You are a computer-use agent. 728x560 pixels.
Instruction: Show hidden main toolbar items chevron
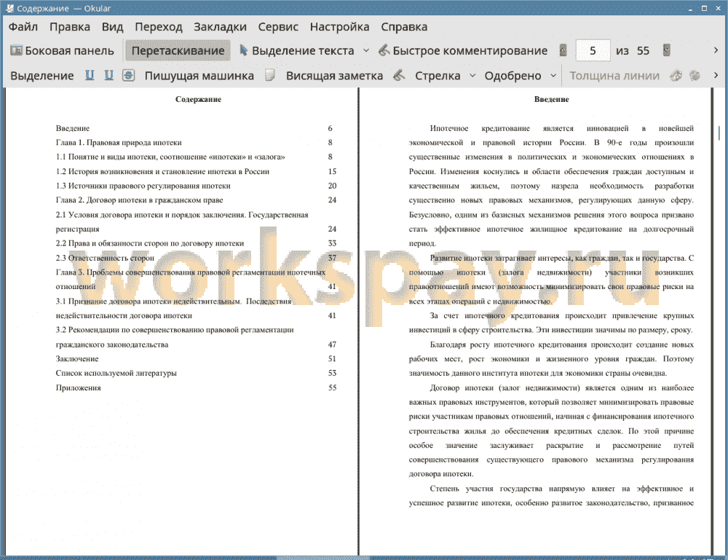(x=716, y=50)
